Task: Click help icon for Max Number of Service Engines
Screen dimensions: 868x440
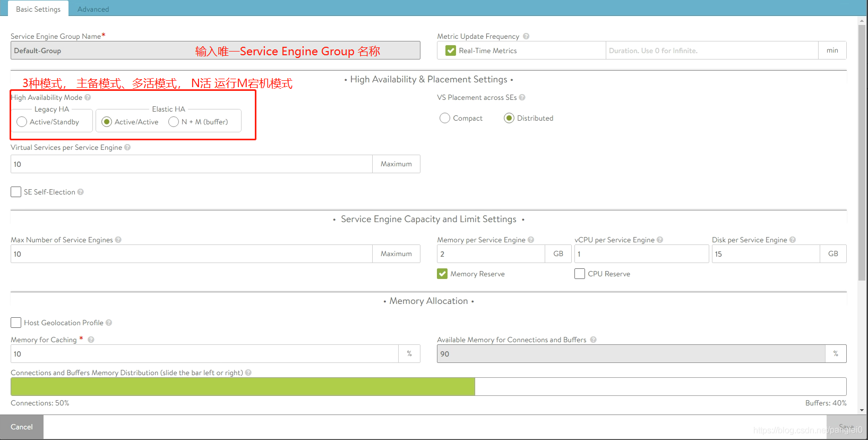Action: 118,240
